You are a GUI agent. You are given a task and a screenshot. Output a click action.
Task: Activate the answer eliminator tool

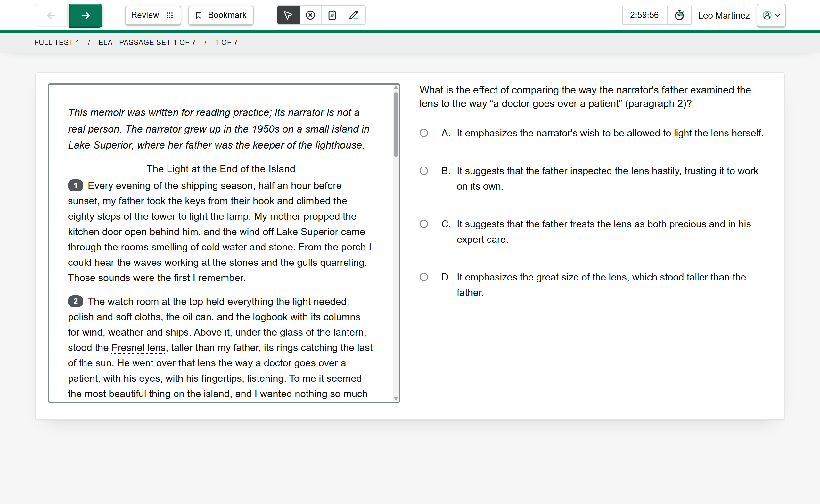pos(310,15)
